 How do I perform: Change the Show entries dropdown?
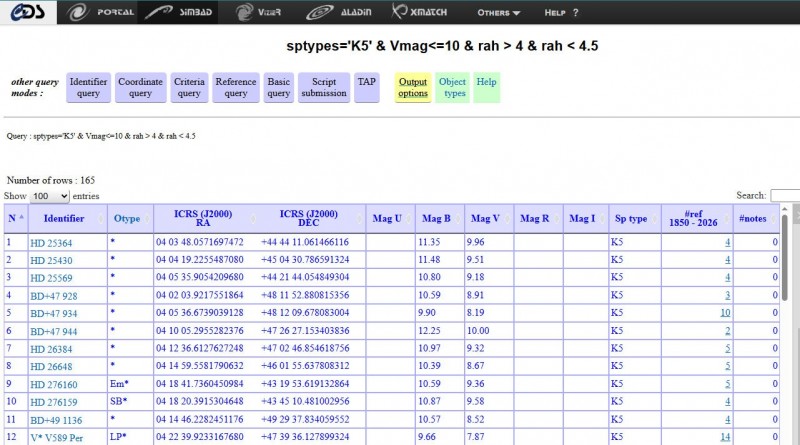tap(49, 196)
